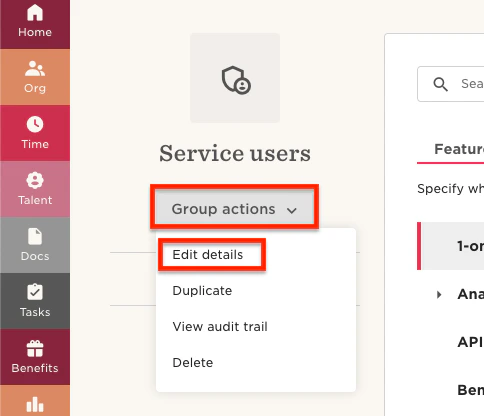
Task: Open View audit trail
Action: pos(220,327)
